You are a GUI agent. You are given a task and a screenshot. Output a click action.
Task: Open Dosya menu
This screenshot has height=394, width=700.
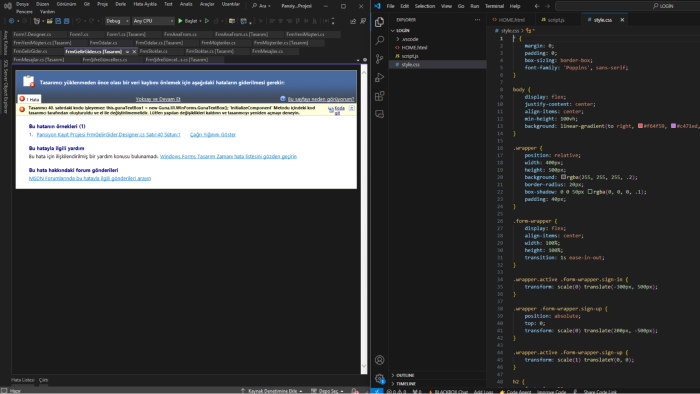[x=22, y=4]
